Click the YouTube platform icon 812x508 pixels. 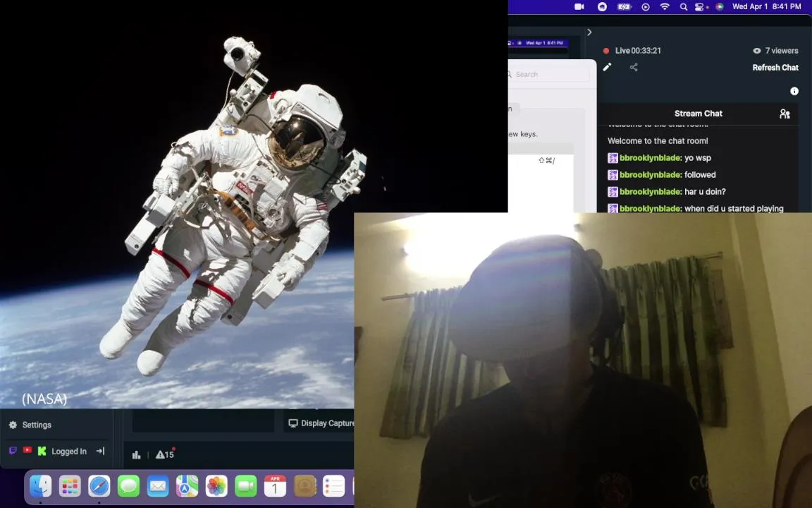tap(27, 450)
